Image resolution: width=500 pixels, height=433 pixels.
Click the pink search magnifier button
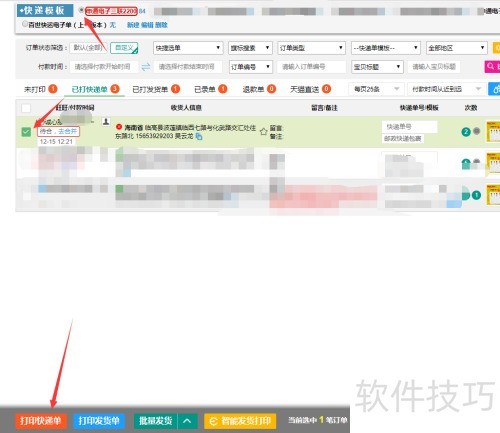coord(492,67)
